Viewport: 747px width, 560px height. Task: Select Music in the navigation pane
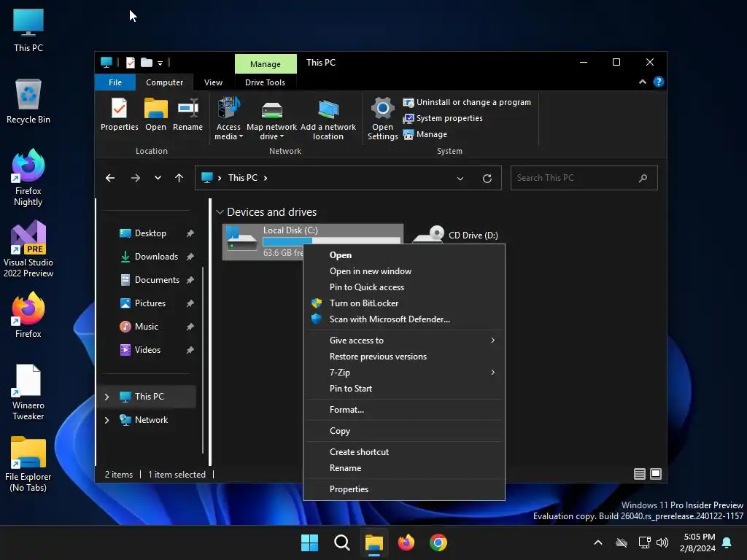pyautogui.click(x=146, y=327)
